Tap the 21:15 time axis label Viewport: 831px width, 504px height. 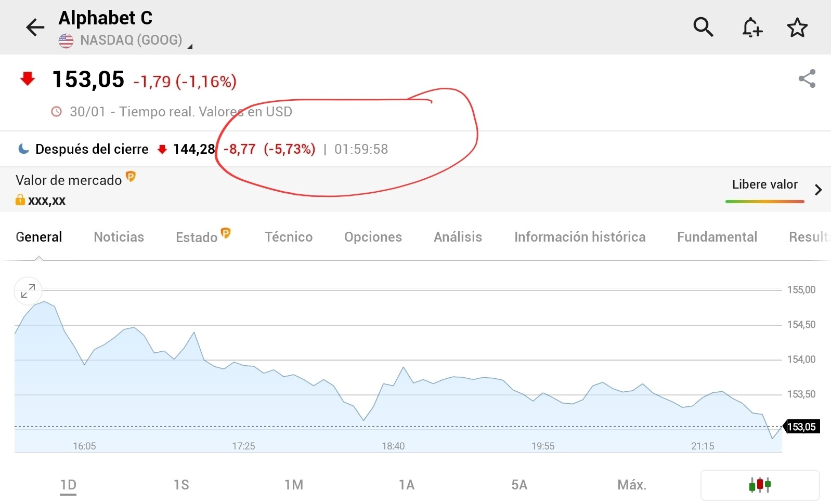[703, 446]
